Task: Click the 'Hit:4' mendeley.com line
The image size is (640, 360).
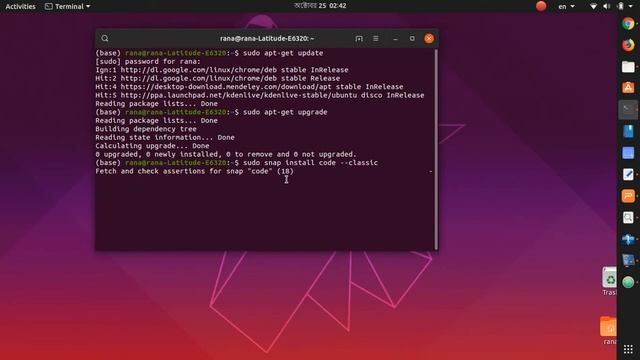Action: (x=249, y=87)
